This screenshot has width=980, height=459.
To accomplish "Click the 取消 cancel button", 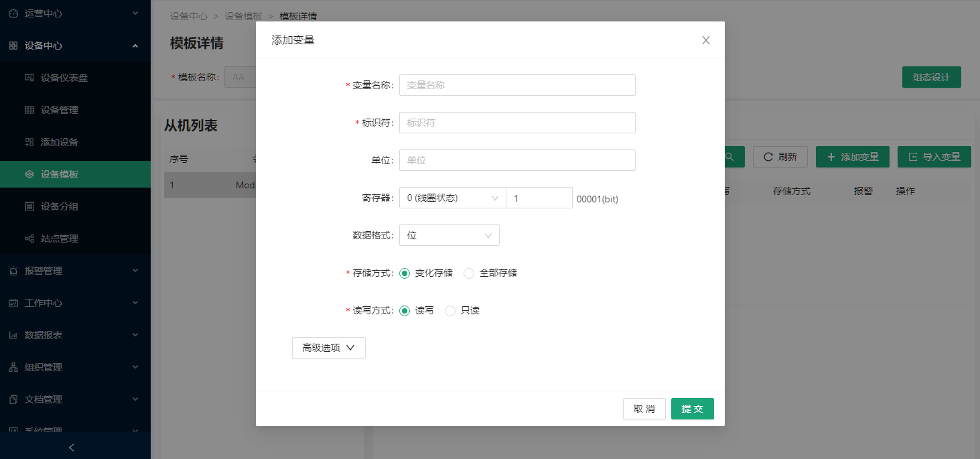I will tap(644, 409).
